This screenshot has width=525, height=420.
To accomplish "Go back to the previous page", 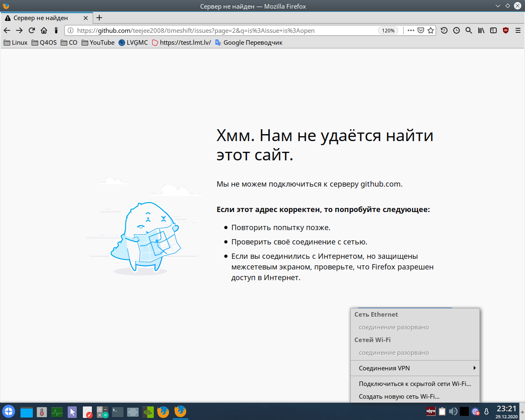I will 7,30.
